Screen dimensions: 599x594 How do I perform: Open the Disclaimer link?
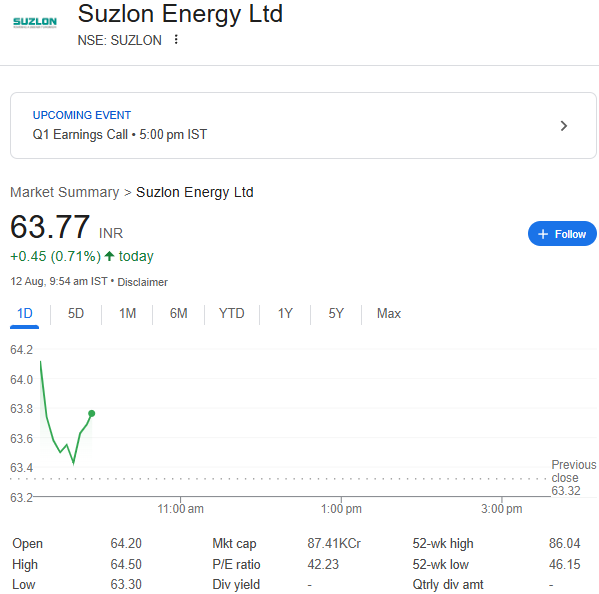coord(142,282)
